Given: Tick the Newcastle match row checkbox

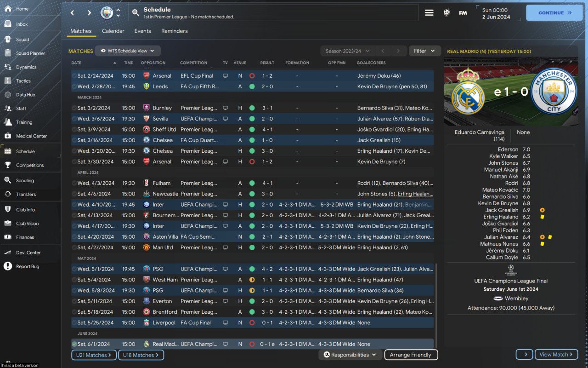Looking at the screenshot, I should tap(74, 194).
